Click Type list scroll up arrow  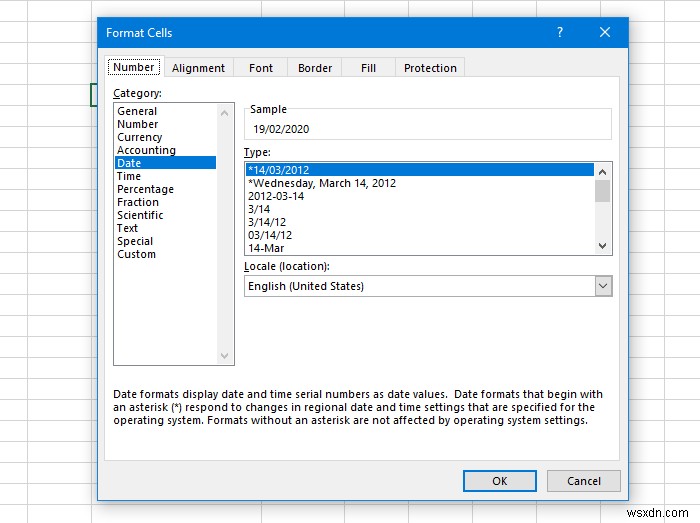pyautogui.click(x=602, y=172)
